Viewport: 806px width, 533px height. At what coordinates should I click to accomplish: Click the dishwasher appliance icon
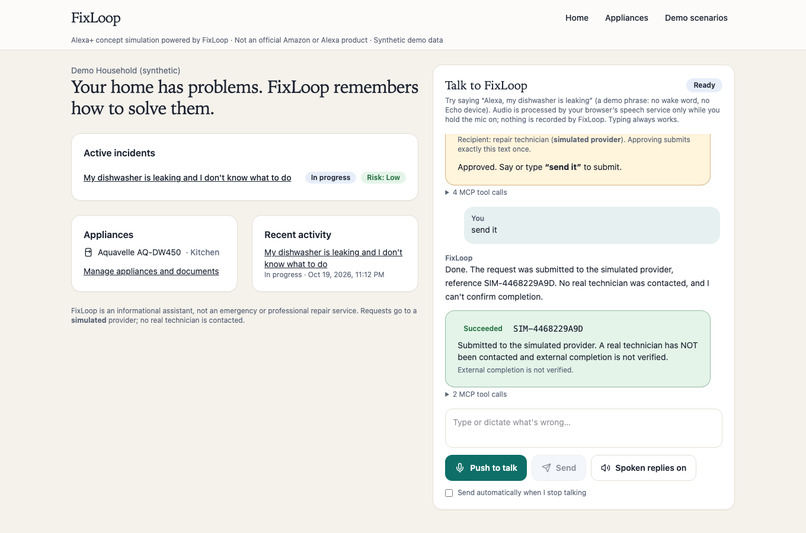click(88, 252)
